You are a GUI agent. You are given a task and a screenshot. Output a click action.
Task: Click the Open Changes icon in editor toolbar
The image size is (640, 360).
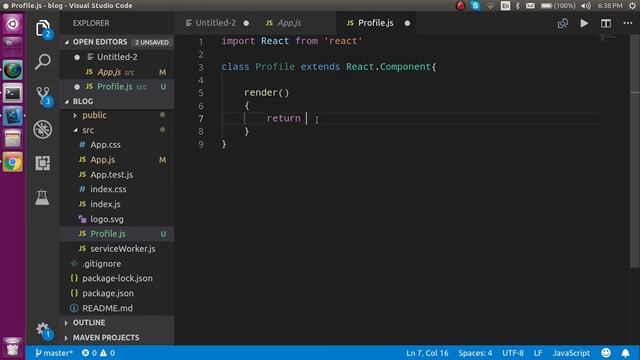562,23
